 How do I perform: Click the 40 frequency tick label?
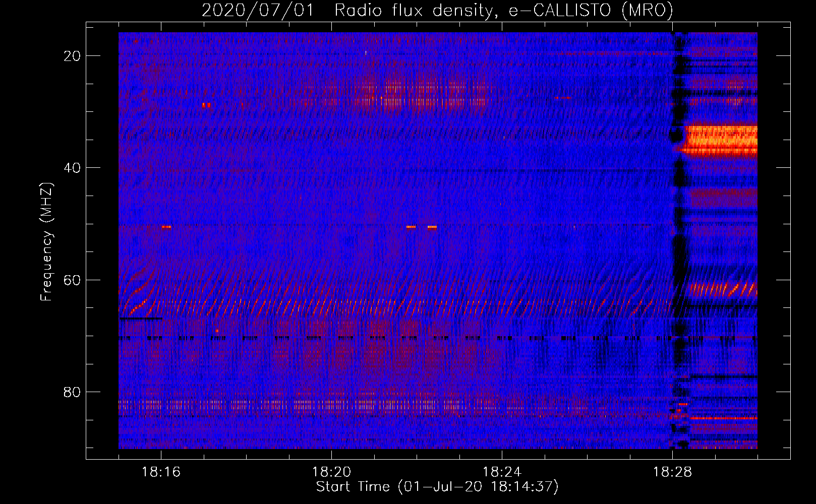(x=72, y=168)
